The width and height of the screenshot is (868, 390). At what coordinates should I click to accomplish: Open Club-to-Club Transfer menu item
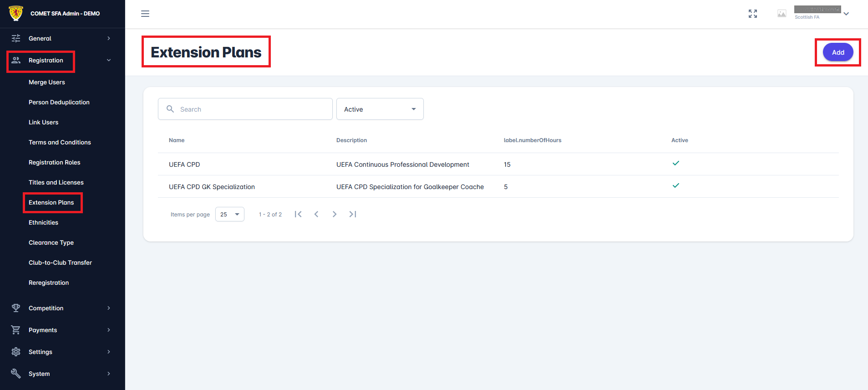(60, 262)
